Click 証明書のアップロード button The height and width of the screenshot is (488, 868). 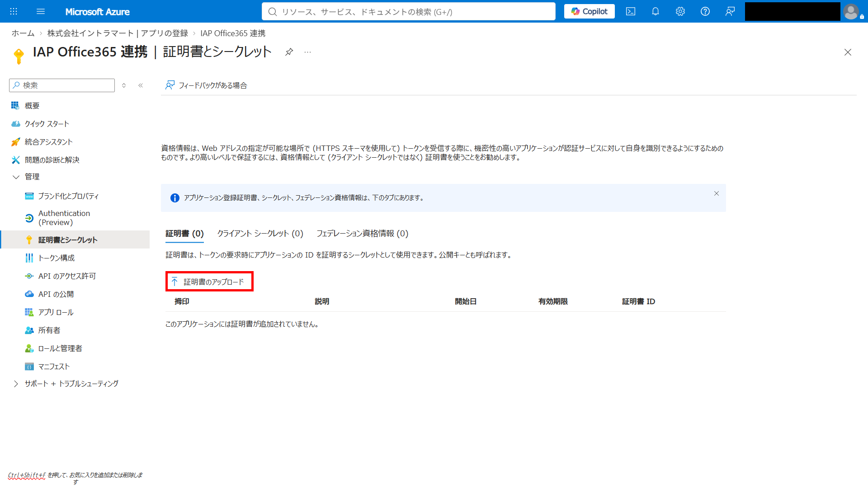tap(209, 282)
